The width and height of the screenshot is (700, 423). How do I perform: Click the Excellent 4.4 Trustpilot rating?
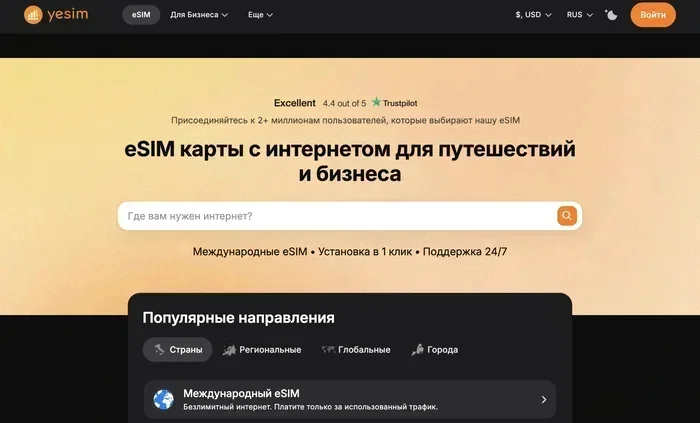(346, 103)
